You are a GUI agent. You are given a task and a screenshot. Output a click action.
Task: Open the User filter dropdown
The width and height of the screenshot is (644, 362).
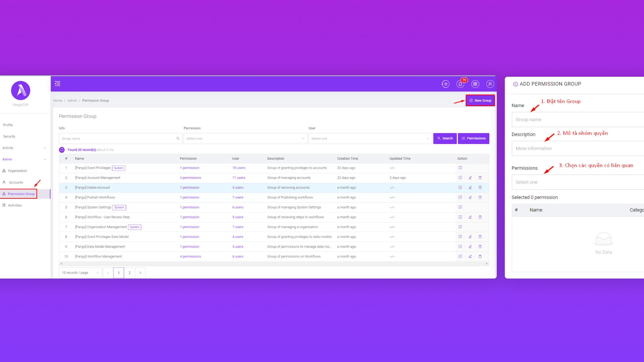coord(370,139)
